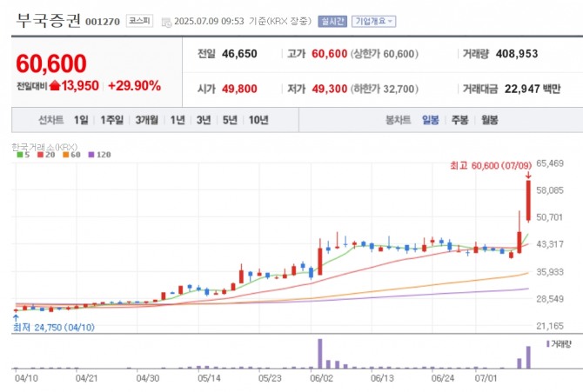Click the 04/30 date axis label

click(148, 378)
